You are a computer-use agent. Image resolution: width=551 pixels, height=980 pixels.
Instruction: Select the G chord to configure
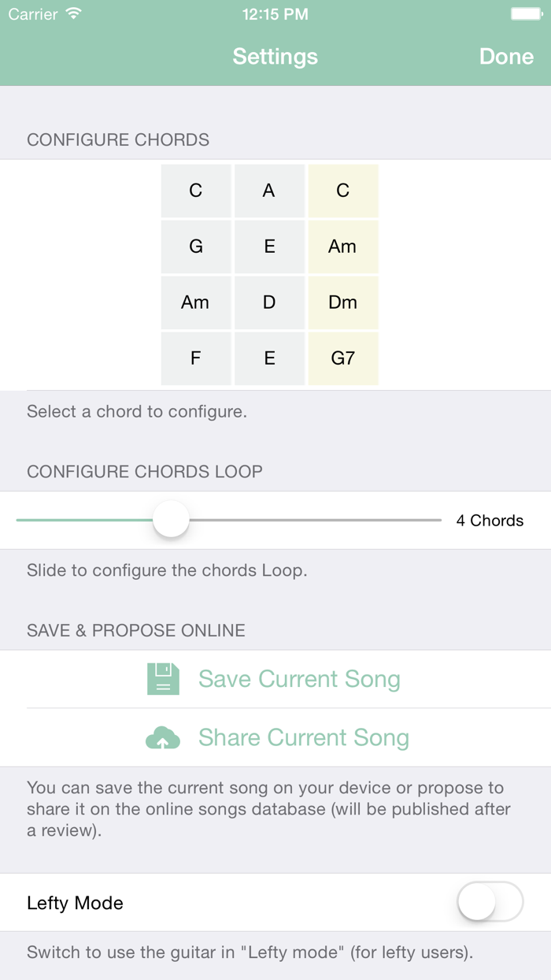[196, 247]
